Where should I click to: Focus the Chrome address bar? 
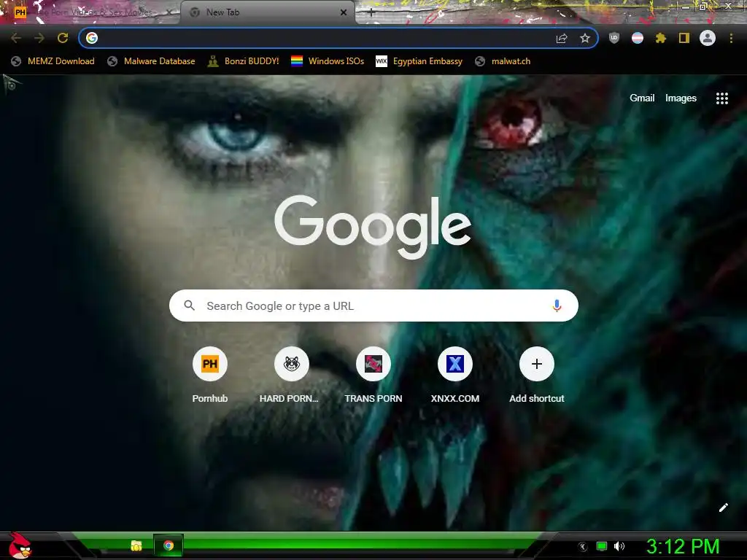[x=338, y=38]
